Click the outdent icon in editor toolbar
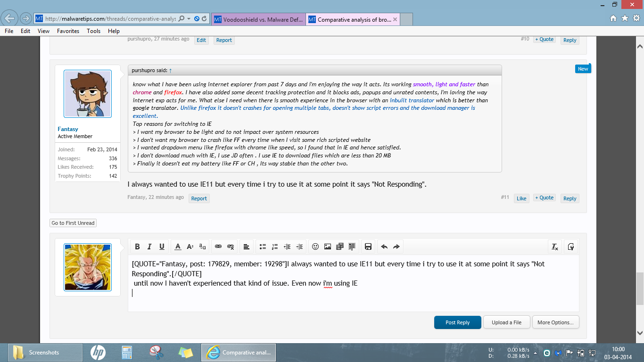This screenshot has width=644, height=362. (287, 247)
